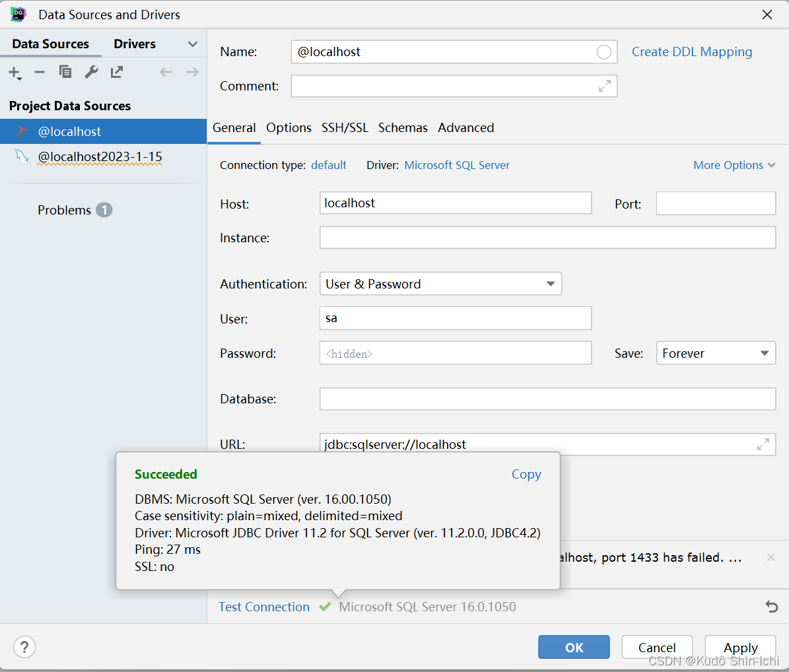789x672 pixels.
Task: Add a new data source with plus icon
Action: point(15,73)
